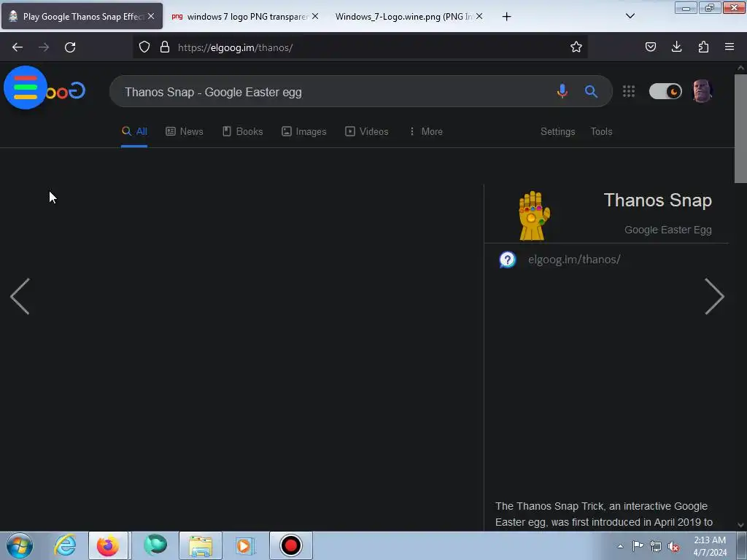Click the Infinity Gauntlet icon
747x560 pixels.
pyautogui.click(x=534, y=216)
